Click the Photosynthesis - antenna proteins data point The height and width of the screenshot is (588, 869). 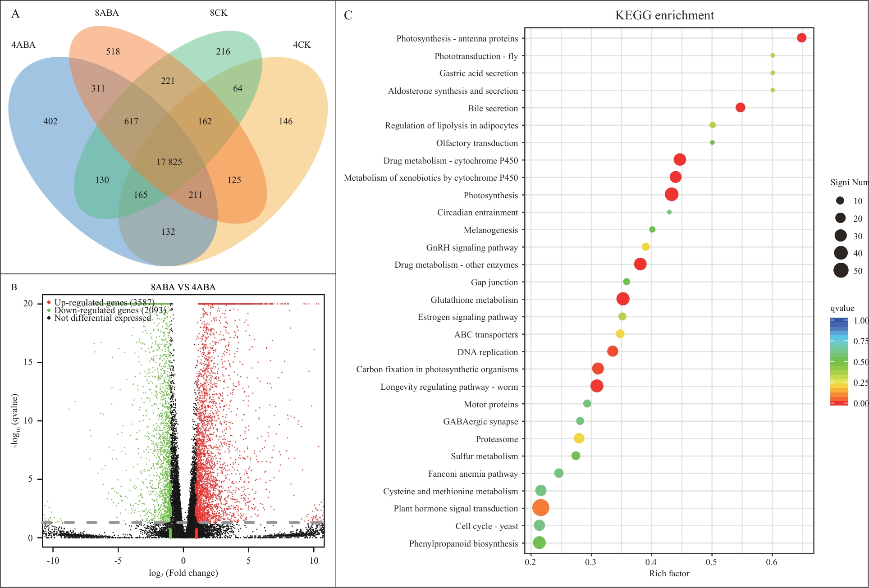pos(801,38)
